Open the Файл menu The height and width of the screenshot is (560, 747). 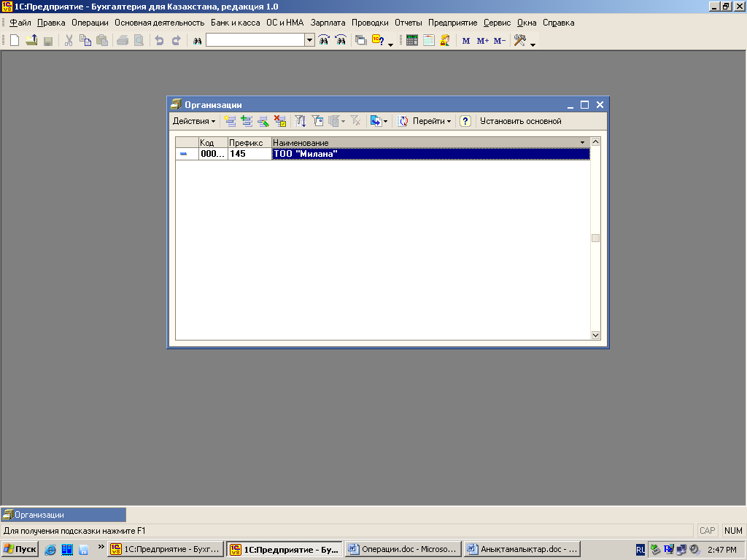pyautogui.click(x=20, y=23)
